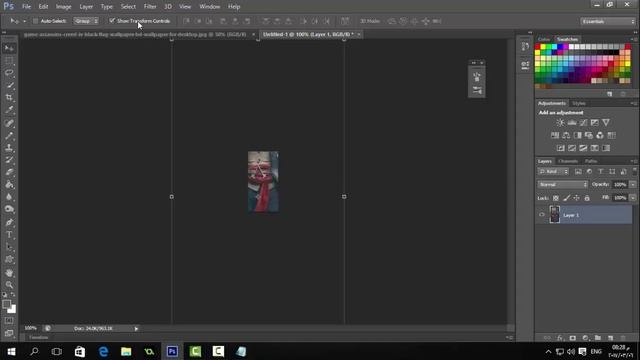Select the Eyedropper tool
The width and height of the screenshot is (640, 360).
pos(9,110)
